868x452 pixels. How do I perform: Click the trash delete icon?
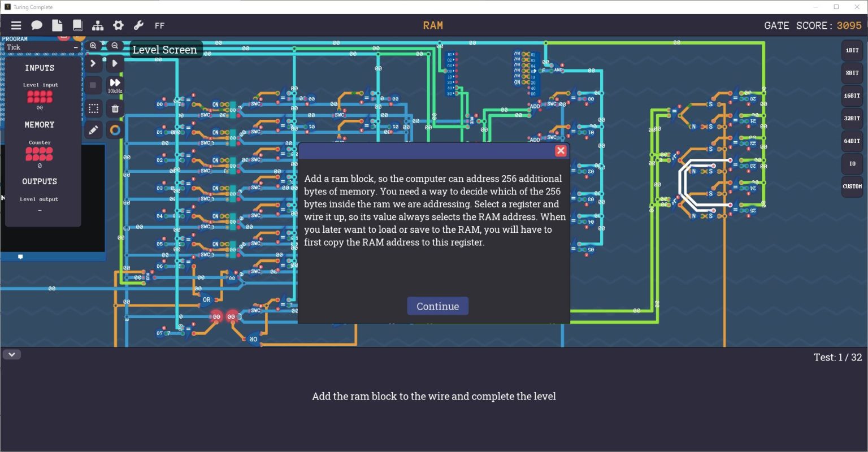point(115,108)
